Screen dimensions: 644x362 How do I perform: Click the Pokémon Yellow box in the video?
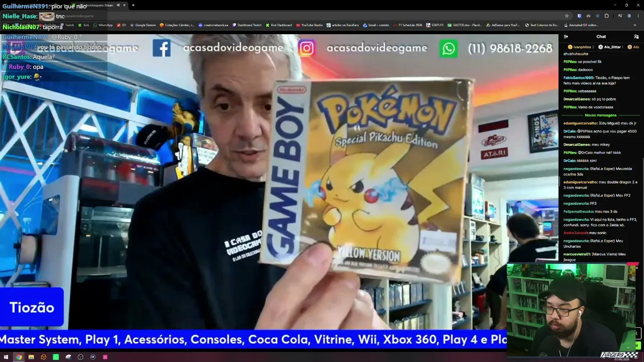[367, 181]
